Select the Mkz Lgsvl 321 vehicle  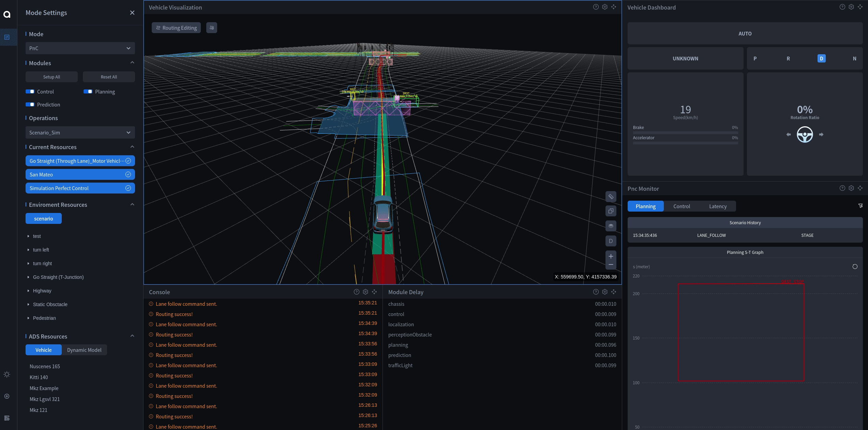click(x=45, y=399)
